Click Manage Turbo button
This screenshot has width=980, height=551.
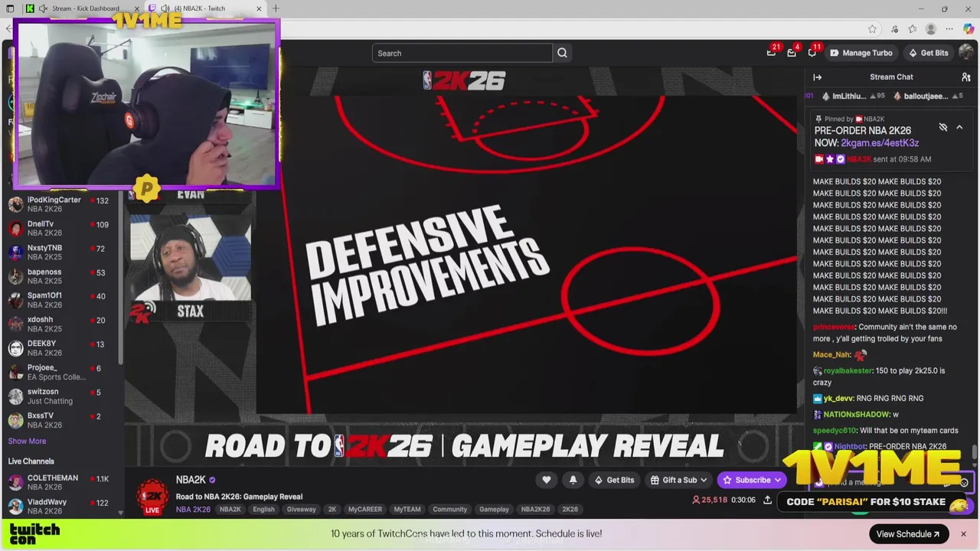861,53
